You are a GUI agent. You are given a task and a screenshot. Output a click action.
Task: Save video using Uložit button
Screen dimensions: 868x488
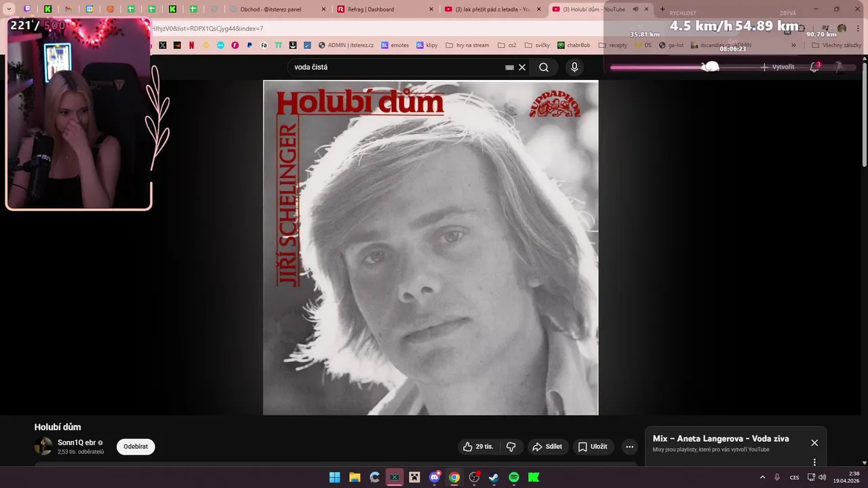593,447
